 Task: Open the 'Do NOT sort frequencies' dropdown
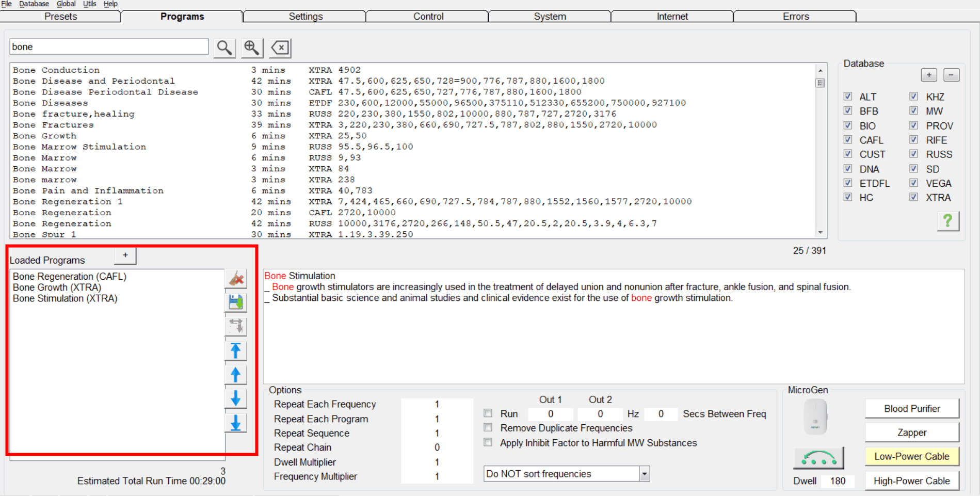click(644, 474)
